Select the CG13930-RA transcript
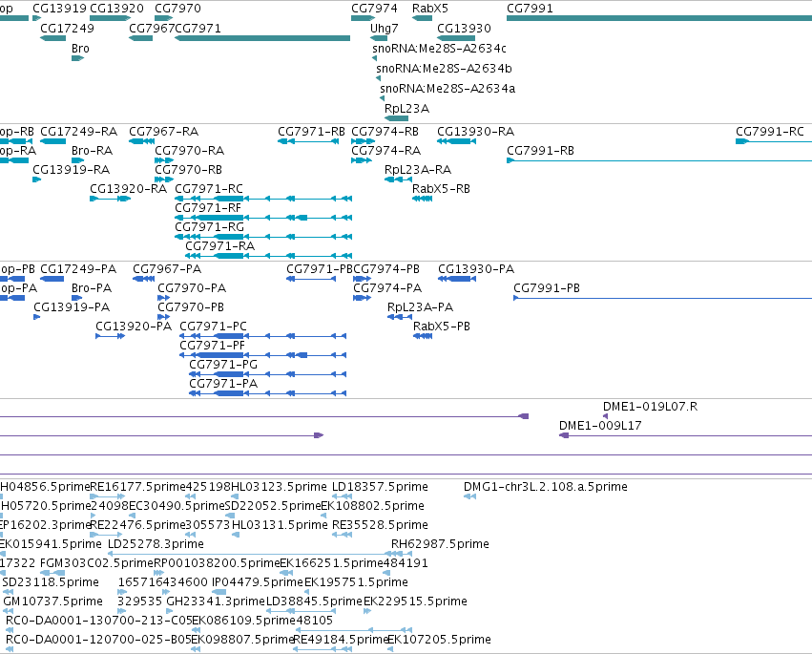 [456, 141]
